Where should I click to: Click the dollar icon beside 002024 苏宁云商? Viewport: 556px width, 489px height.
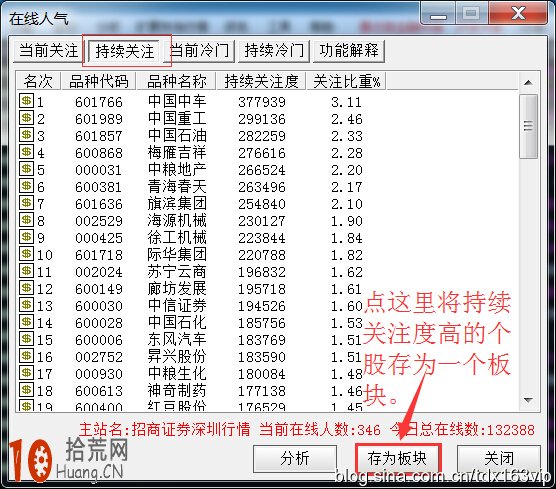(x=26, y=271)
